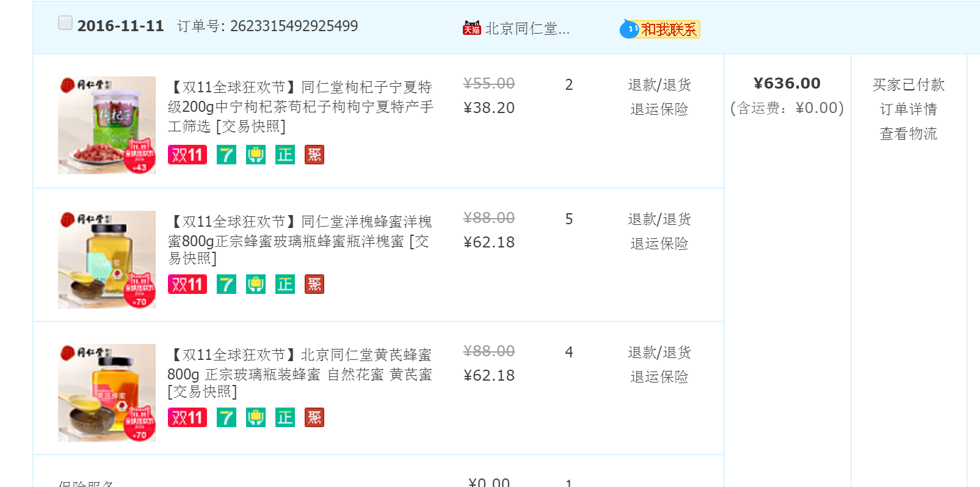Click the shield guarantee icon under the 黄芪蜂蜜 item
This screenshot has height=487, width=980.
click(x=256, y=417)
